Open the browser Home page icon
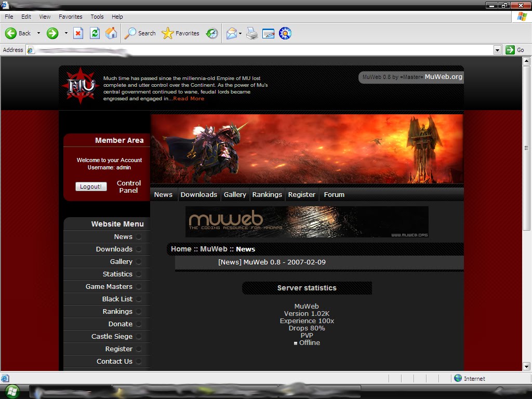 110,33
